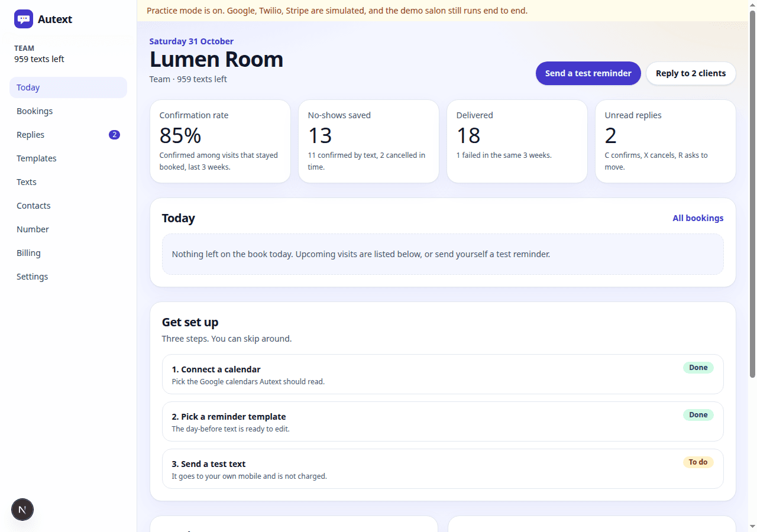This screenshot has width=757, height=532.
Task: Follow the All bookings link
Action: coord(698,218)
